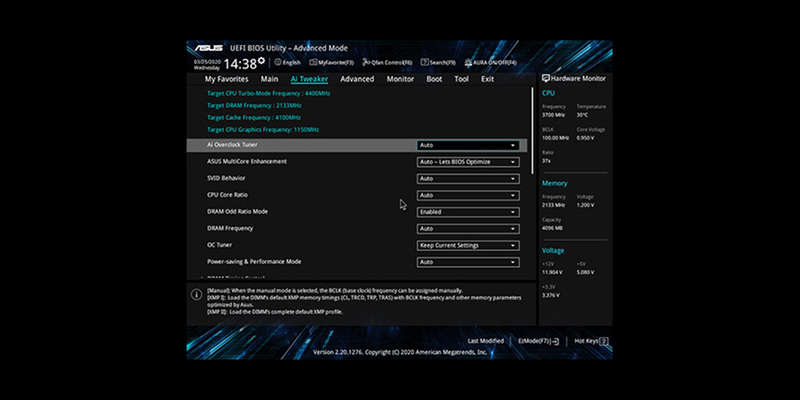Select the SVID Behavior label
The width and height of the screenshot is (800, 400).
226,178
